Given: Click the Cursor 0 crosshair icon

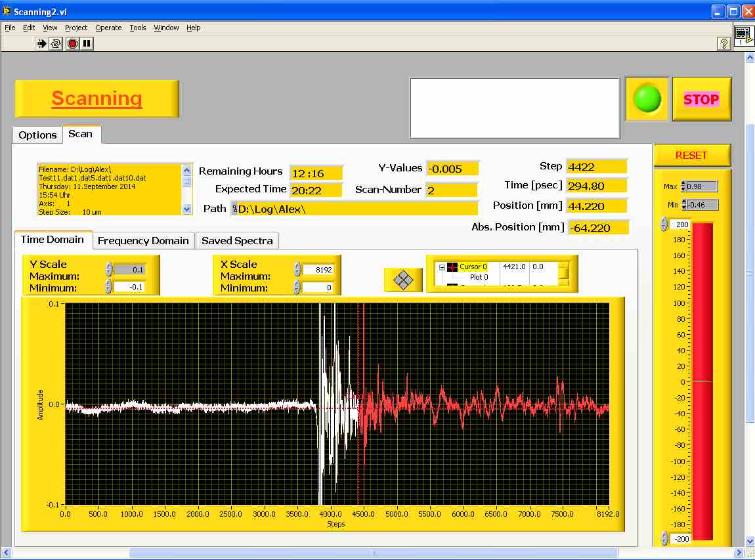Looking at the screenshot, I should pos(452,267).
